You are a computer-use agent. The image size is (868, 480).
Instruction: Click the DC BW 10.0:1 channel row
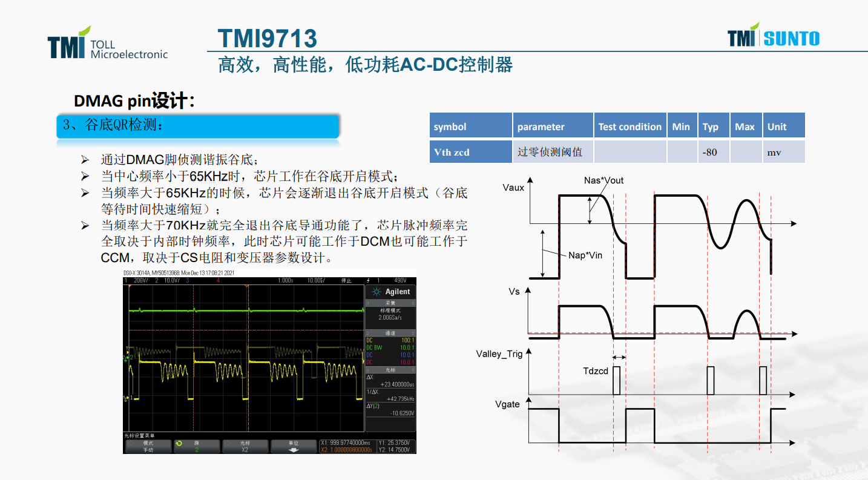390,347
